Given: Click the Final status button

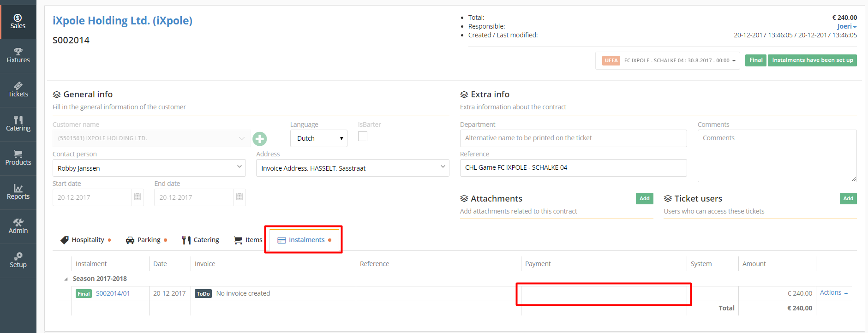Looking at the screenshot, I should click(756, 60).
